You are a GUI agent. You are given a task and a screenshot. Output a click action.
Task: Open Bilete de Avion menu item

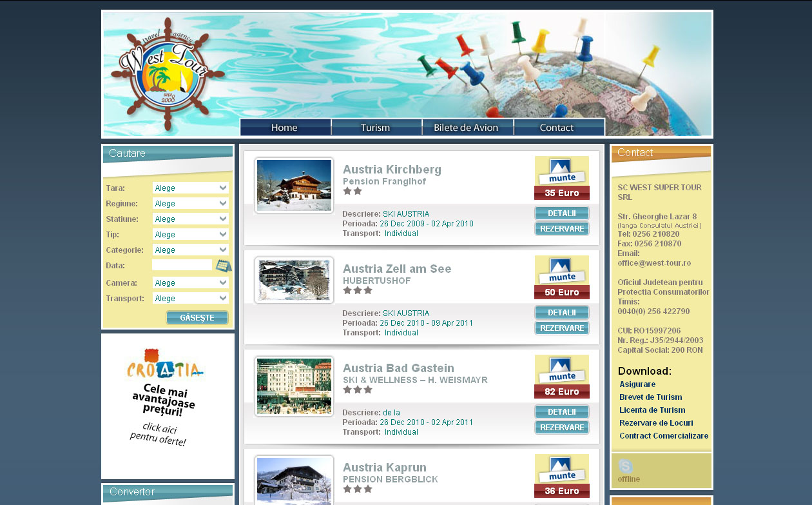467,128
